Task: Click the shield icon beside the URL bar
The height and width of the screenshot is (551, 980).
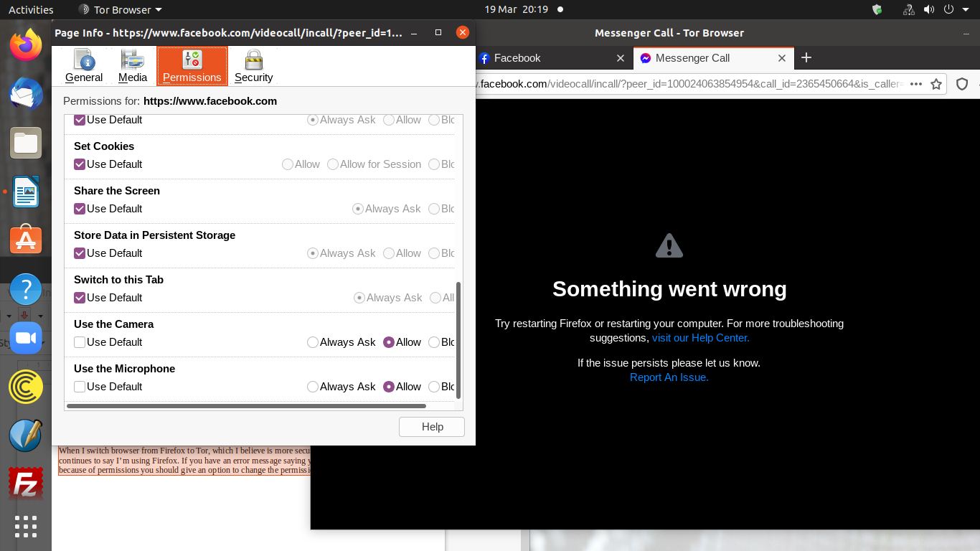Action: pyautogui.click(x=962, y=84)
